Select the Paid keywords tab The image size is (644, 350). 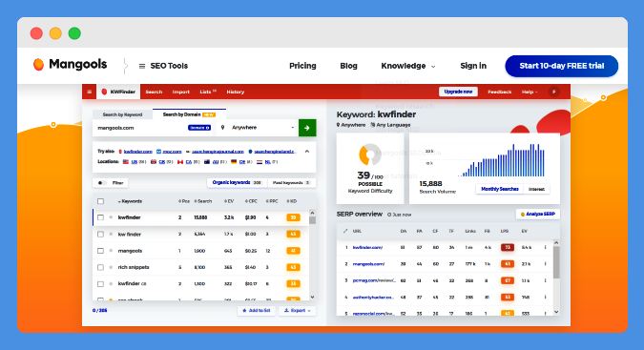coord(292,182)
